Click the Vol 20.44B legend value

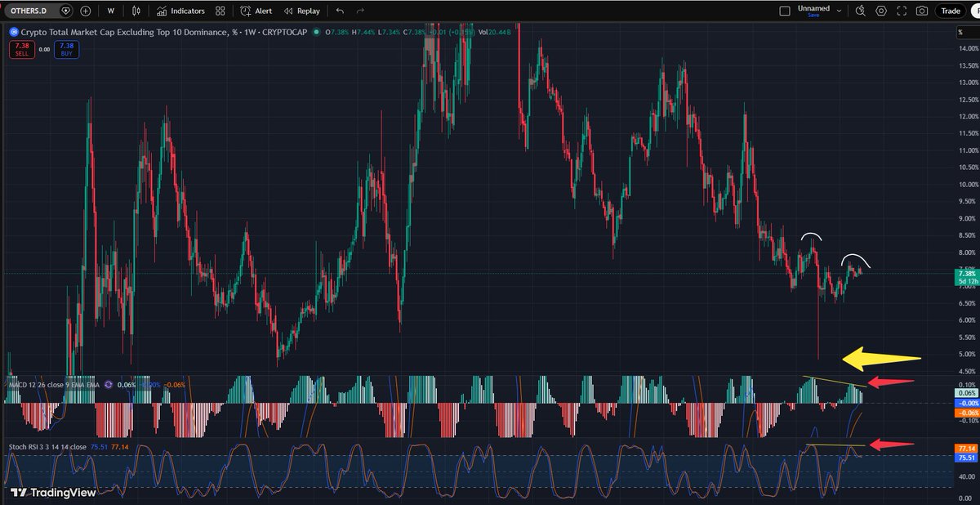(497, 32)
